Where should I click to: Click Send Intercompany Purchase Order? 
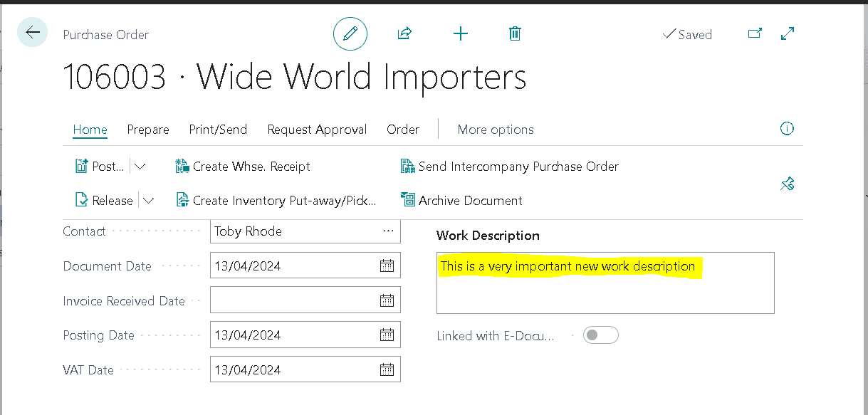point(510,167)
